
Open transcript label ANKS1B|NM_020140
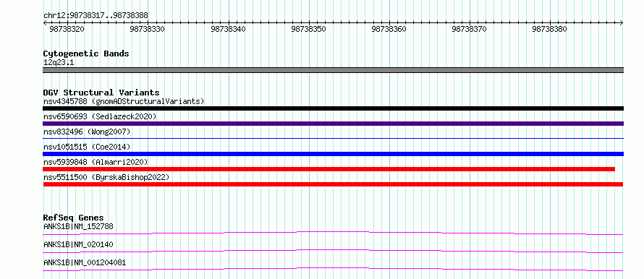pyautogui.click(x=78, y=244)
